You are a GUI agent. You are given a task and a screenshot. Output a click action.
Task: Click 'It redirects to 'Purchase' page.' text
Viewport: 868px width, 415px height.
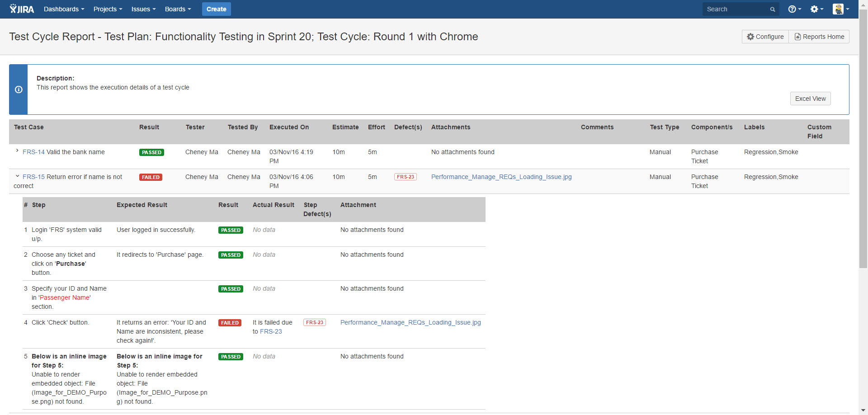[160, 255]
